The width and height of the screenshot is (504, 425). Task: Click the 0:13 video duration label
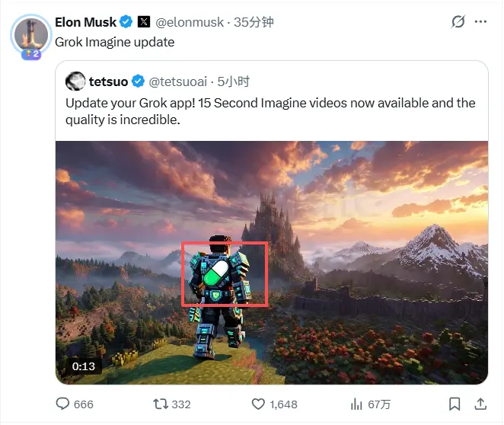pos(84,366)
